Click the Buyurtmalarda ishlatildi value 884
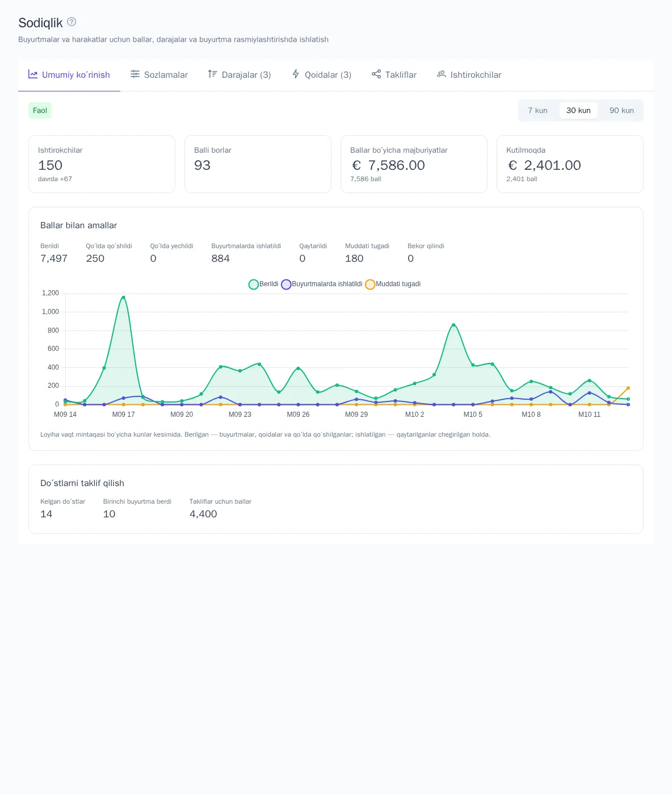Image resolution: width=672 pixels, height=795 pixels. (221, 258)
